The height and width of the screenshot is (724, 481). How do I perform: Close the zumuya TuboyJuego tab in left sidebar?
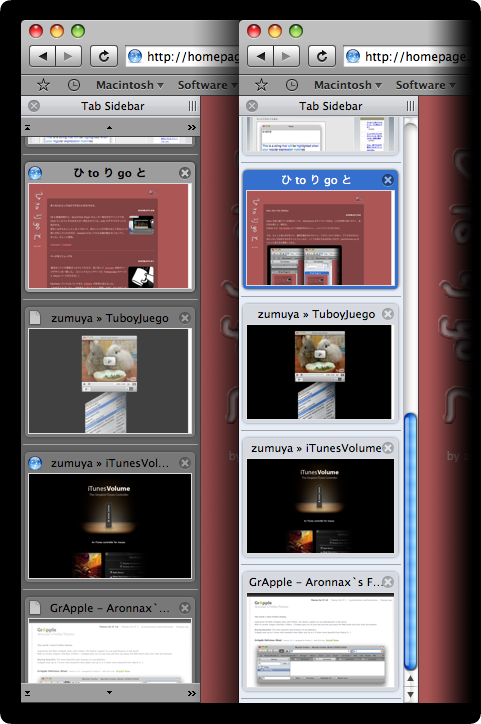(185, 318)
